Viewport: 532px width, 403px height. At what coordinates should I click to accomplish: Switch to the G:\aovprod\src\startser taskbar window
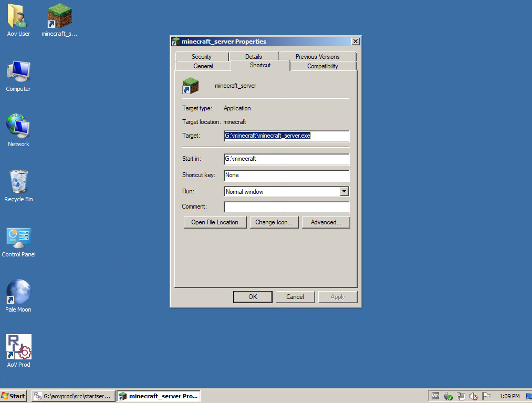pos(74,396)
